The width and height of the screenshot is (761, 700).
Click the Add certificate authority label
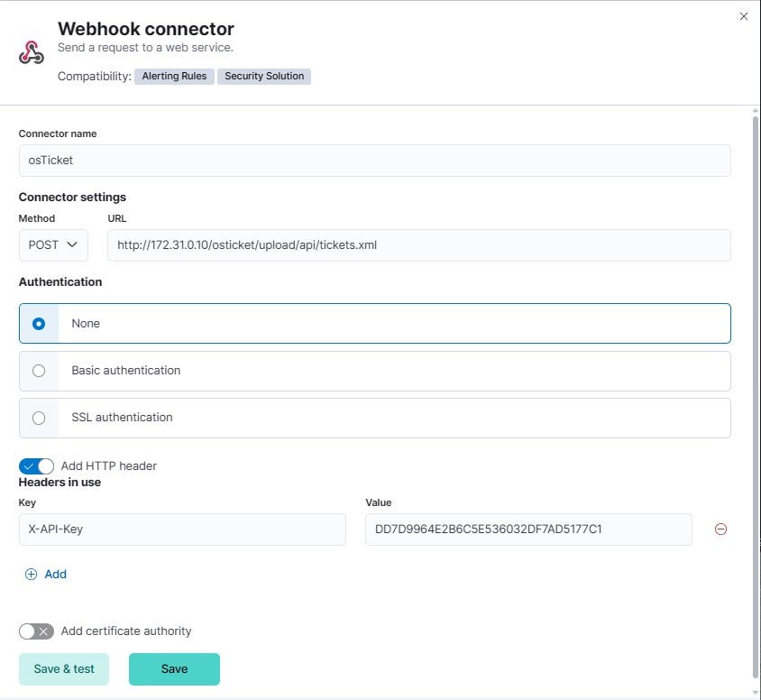[x=126, y=631]
